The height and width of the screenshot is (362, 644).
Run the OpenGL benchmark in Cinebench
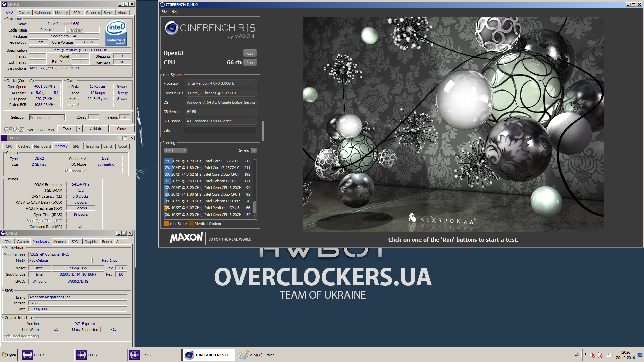click(250, 53)
